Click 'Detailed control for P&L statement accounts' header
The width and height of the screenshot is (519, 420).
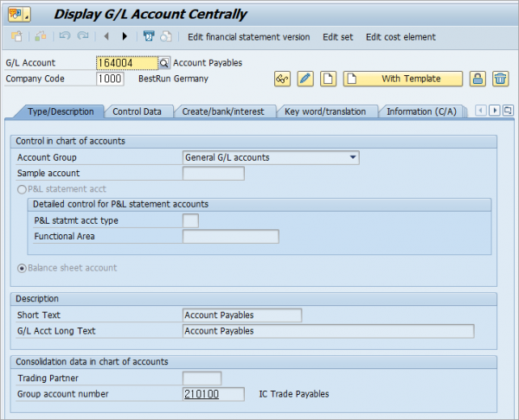(x=121, y=204)
